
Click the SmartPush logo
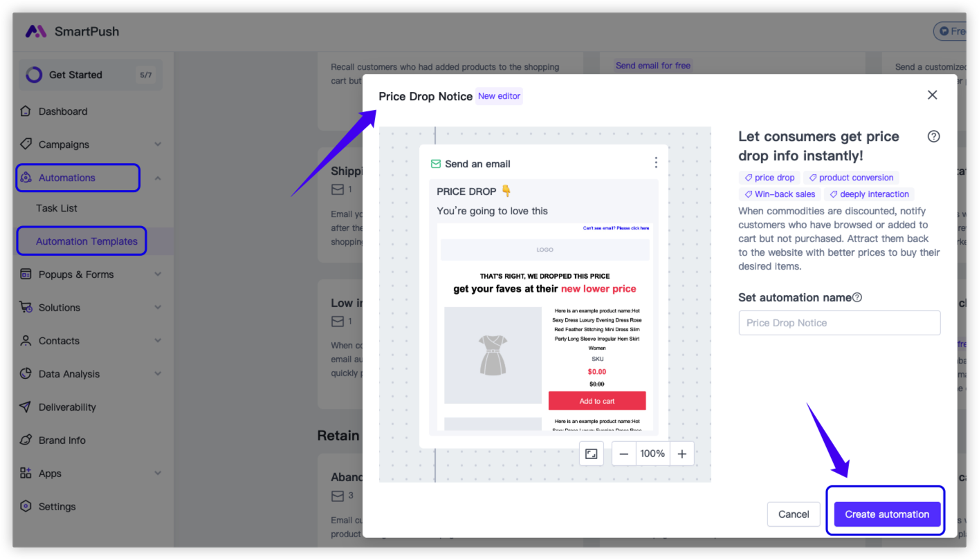[72, 31]
